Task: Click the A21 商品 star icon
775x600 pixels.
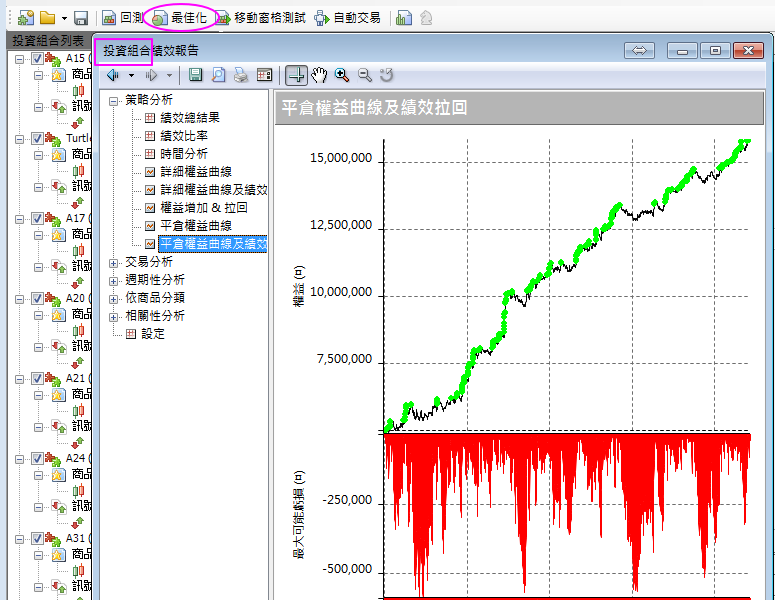Action: pyautogui.click(x=58, y=395)
